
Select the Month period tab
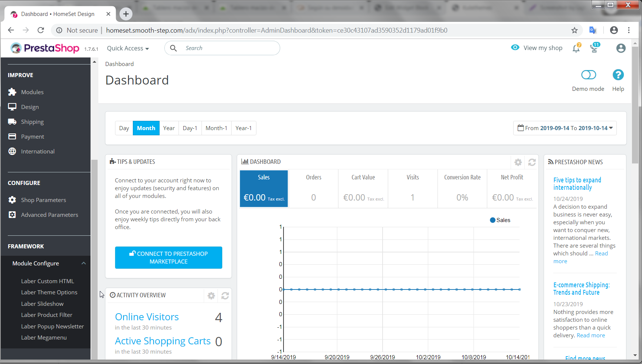[x=146, y=128]
